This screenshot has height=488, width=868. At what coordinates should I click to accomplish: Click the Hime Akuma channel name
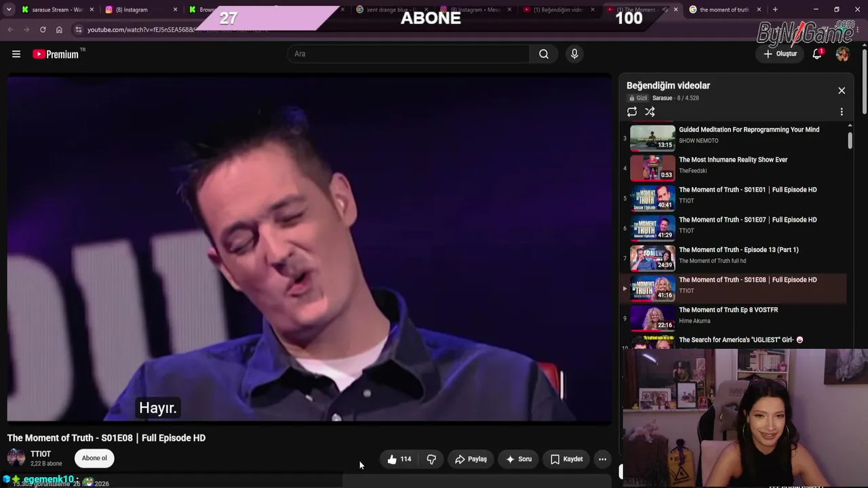(694, 321)
